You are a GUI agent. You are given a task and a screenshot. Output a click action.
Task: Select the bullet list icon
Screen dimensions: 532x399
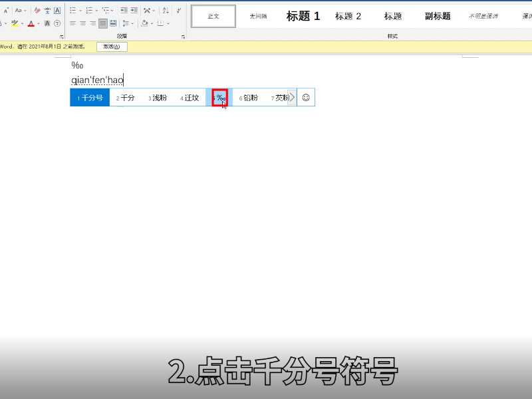tap(72, 9)
